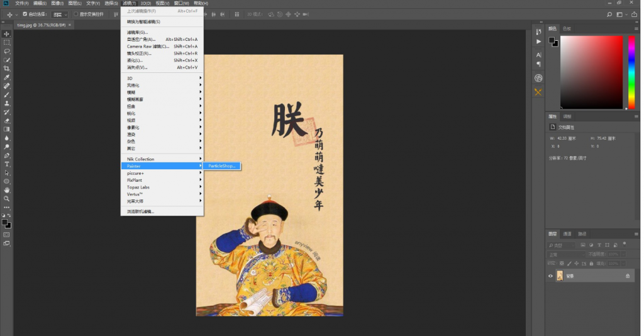
Task: Hide the 背景 layer with eye icon
Action: (x=551, y=276)
